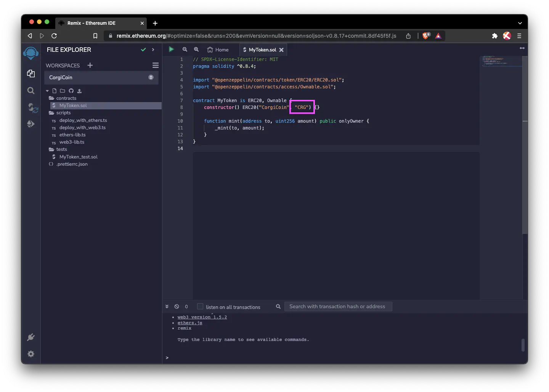Open the Remix logo home icon

click(31, 53)
